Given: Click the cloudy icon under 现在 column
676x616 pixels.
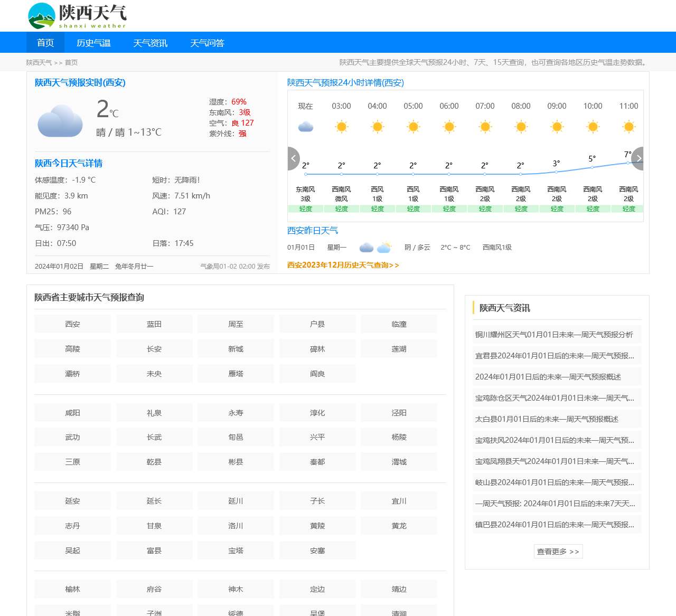Looking at the screenshot, I should 305,126.
